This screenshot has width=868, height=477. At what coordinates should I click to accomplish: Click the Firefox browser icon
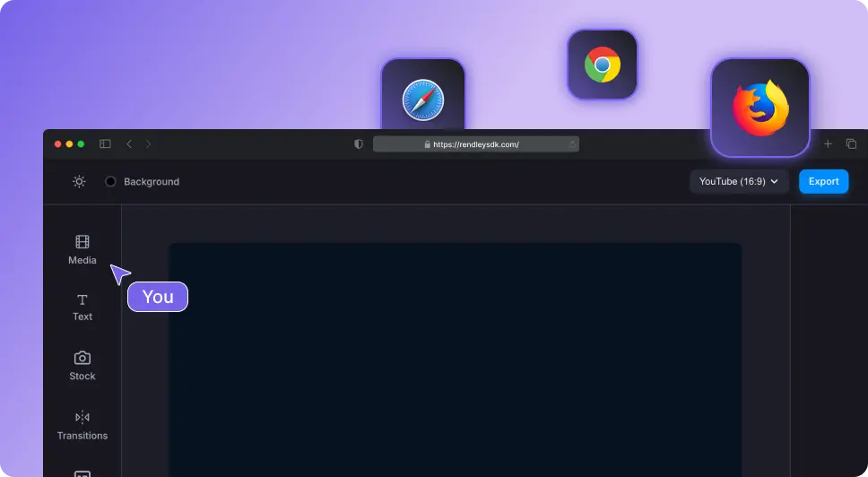coord(759,108)
